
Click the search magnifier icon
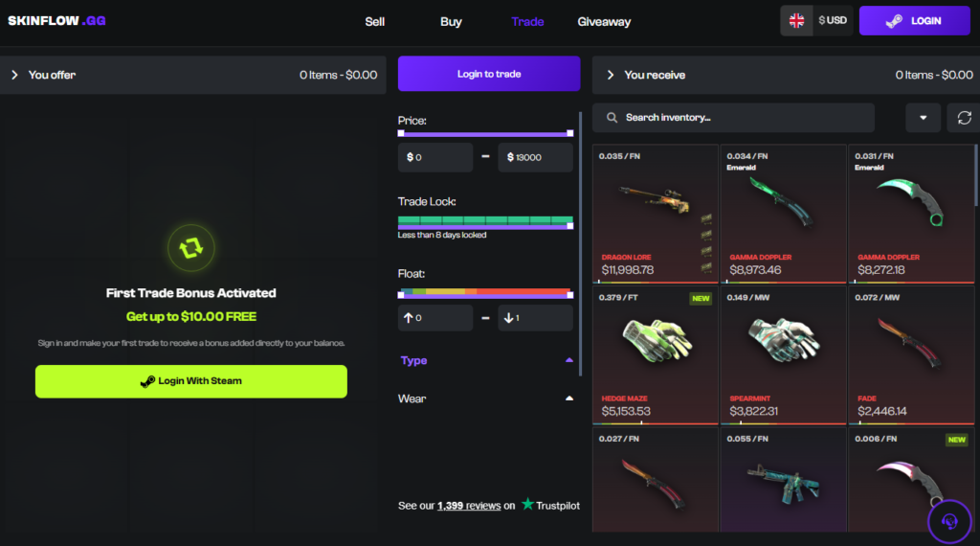(612, 118)
